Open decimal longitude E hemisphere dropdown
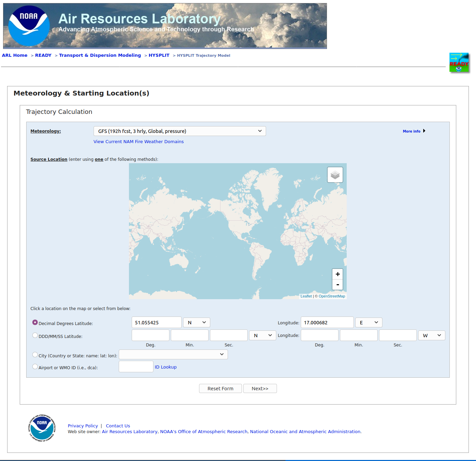This screenshot has height=461, width=476. tap(369, 322)
